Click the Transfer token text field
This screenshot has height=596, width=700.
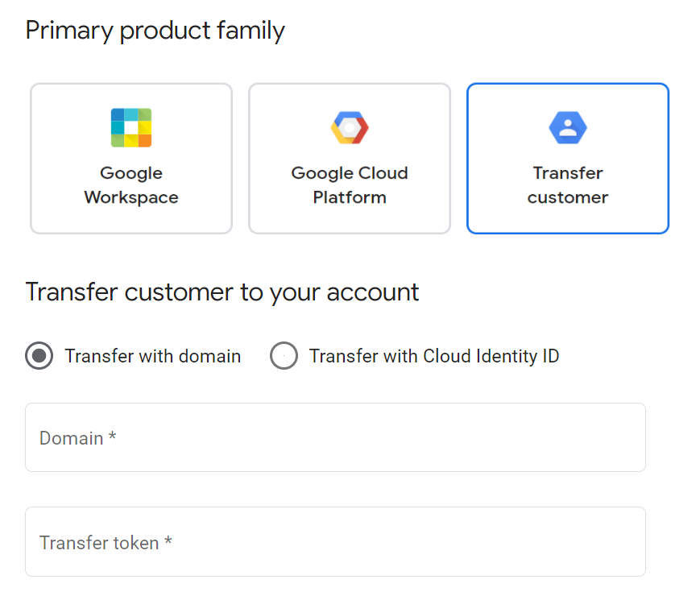tap(335, 541)
